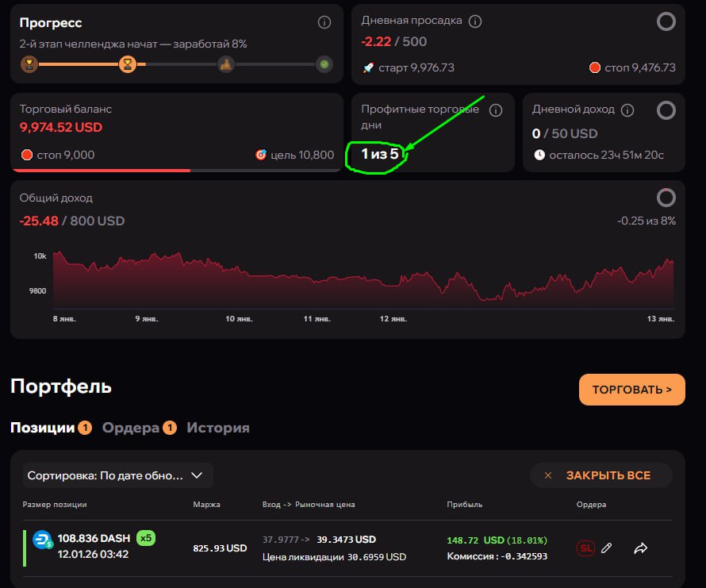Click the info icon next to Дневной доход

627,110
